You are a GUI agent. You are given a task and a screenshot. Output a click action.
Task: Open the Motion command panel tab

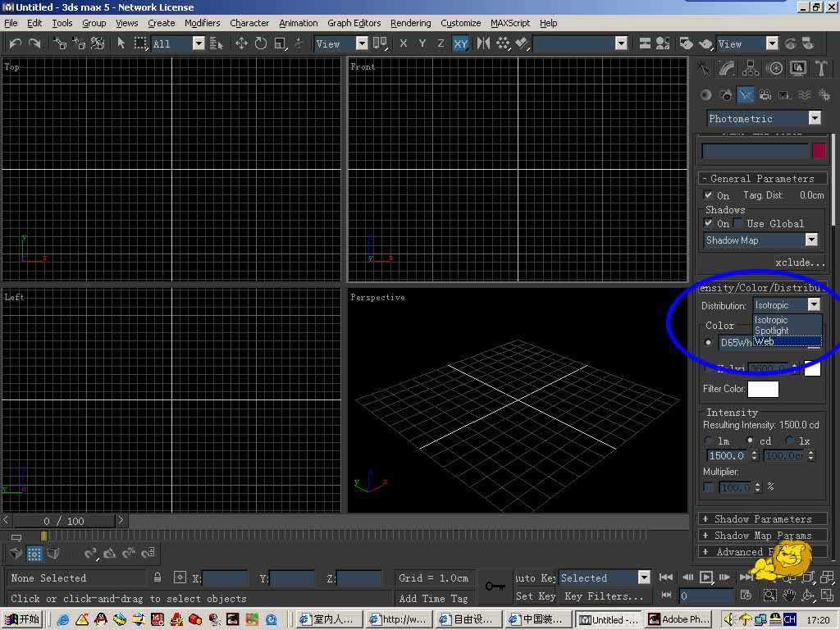point(774,69)
